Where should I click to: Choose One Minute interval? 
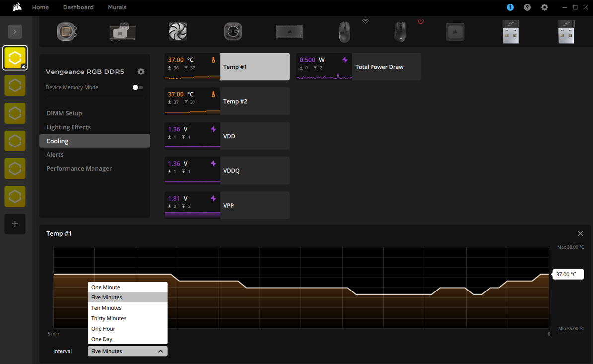pyautogui.click(x=128, y=287)
